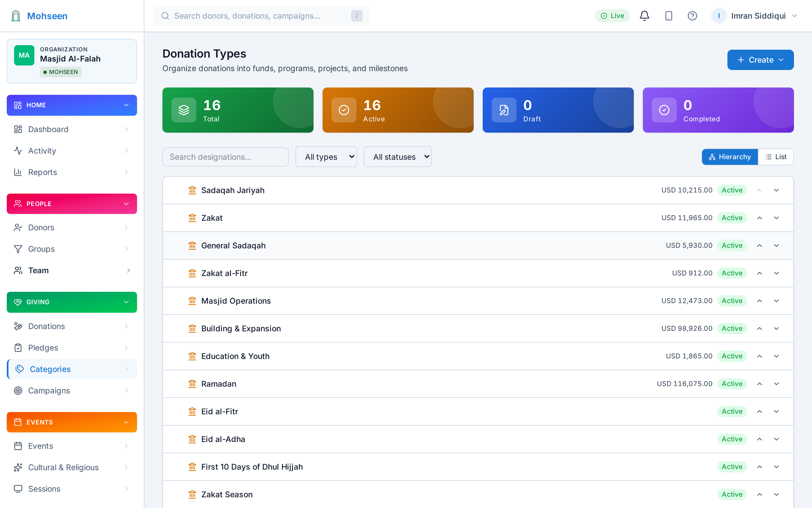
Task: Click the bank icon beside Zakat al-Fitr
Action: 192,273
